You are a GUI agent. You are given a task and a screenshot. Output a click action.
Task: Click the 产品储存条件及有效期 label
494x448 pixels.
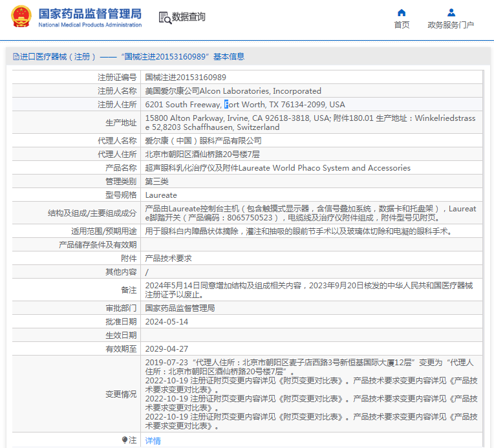click(98, 245)
